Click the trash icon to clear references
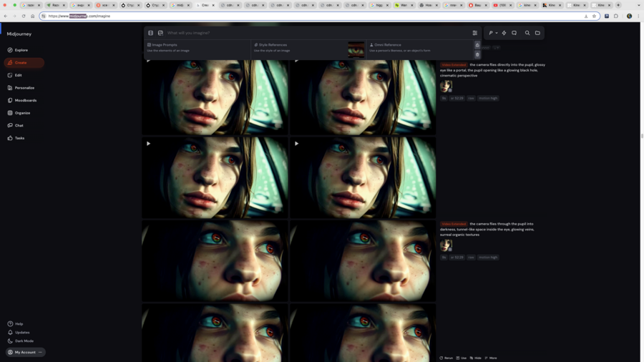 point(477,54)
